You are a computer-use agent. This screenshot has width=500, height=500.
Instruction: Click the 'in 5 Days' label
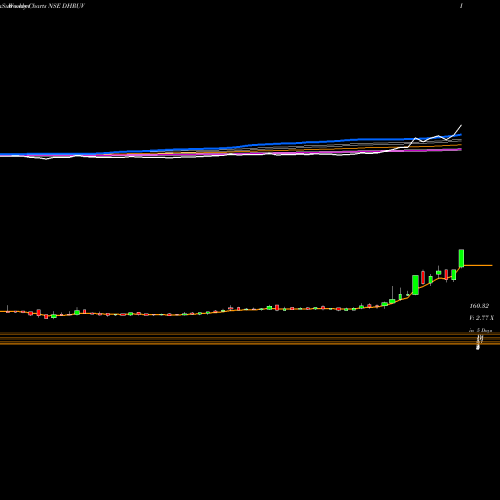pyautogui.click(x=481, y=330)
